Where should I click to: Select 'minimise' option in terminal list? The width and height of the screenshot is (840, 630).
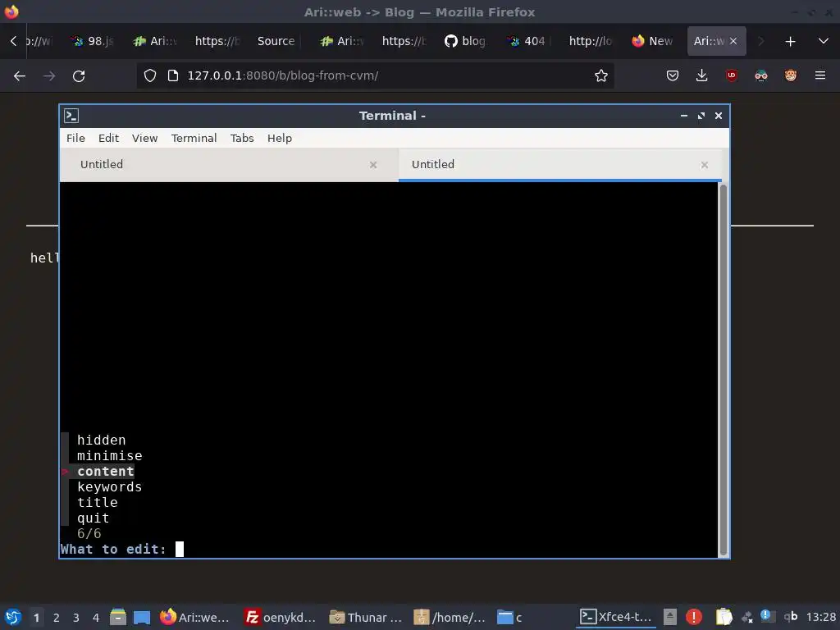(x=110, y=456)
